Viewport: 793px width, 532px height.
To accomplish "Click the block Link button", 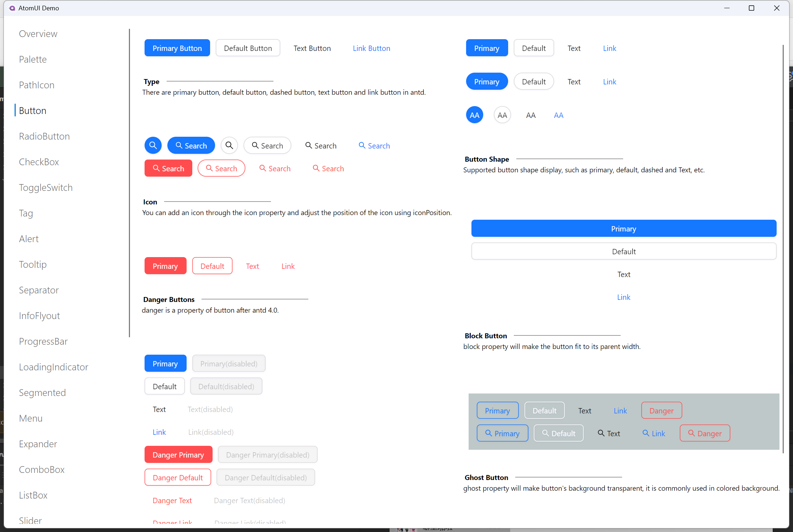I will click(624, 297).
